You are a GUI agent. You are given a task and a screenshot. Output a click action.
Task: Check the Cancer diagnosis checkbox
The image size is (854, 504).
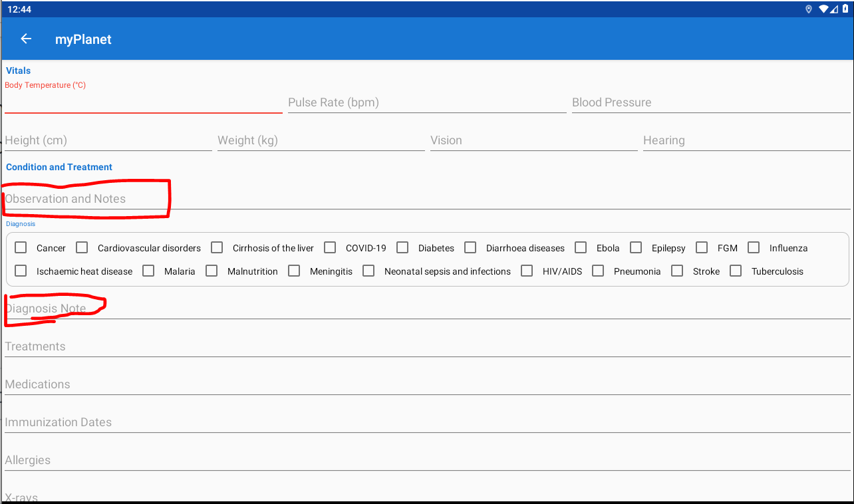[x=20, y=247]
